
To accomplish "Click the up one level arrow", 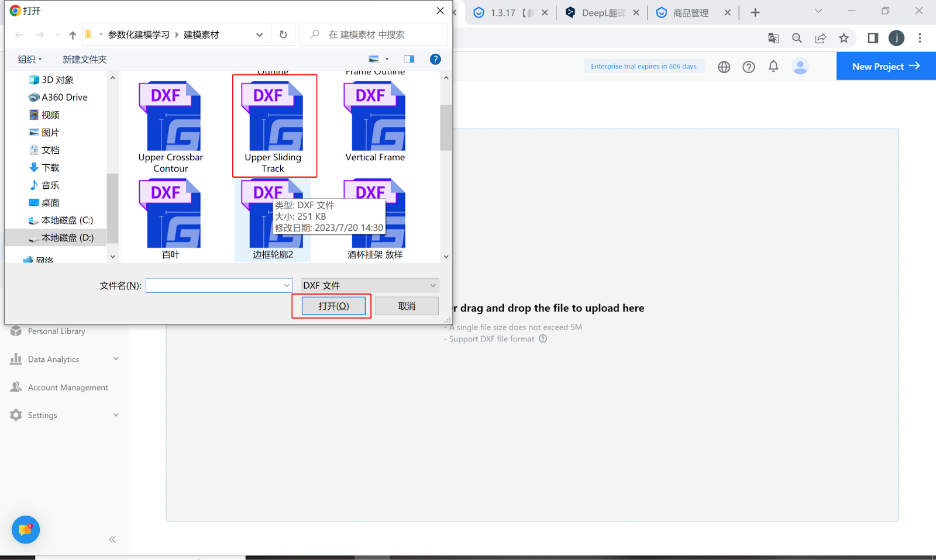I will (x=73, y=35).
